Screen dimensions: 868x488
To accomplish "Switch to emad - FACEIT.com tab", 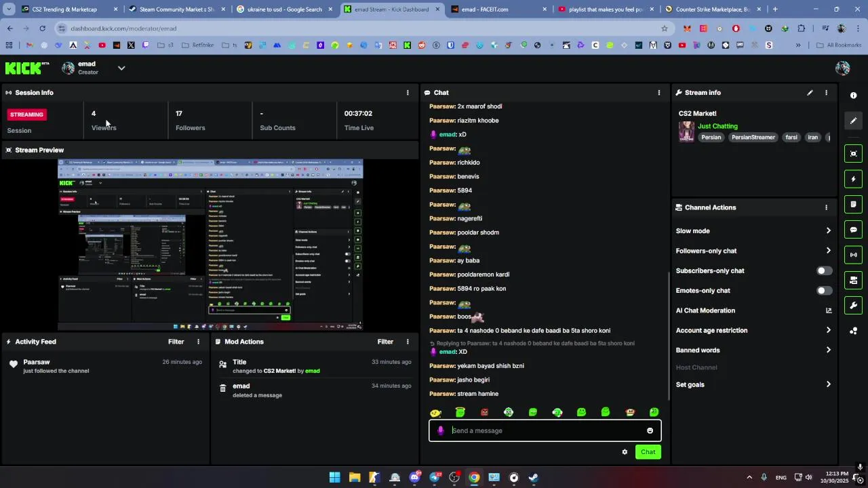I will pos(498,9).
